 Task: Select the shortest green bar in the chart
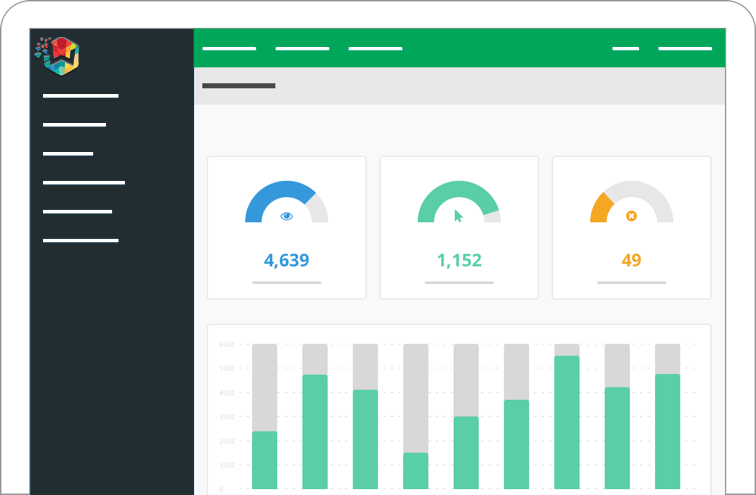pyautogui.click(x=416, y=471)
